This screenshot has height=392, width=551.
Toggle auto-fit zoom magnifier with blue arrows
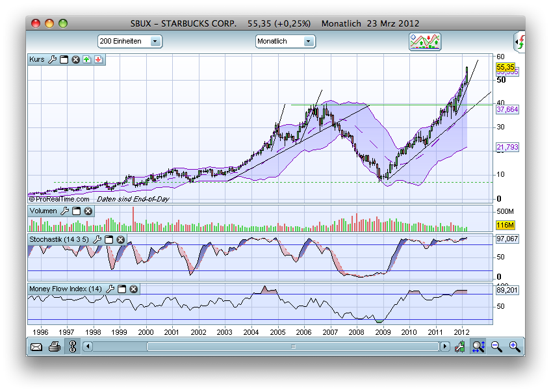coord(479,347)
